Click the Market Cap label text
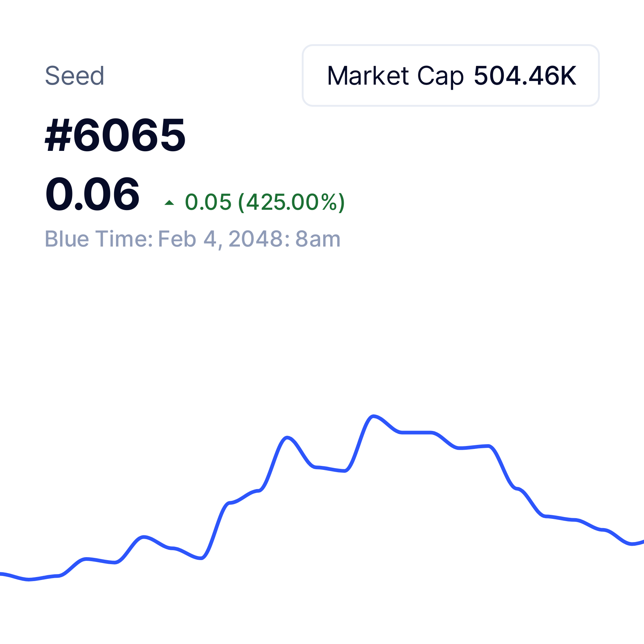The width and height of the screenshot is (644, 644). [x=395, y=76]
